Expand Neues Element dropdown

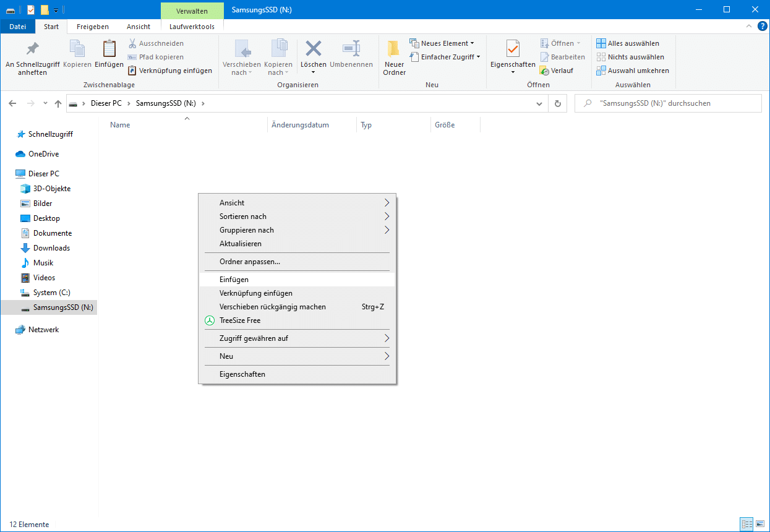(442, 43)
